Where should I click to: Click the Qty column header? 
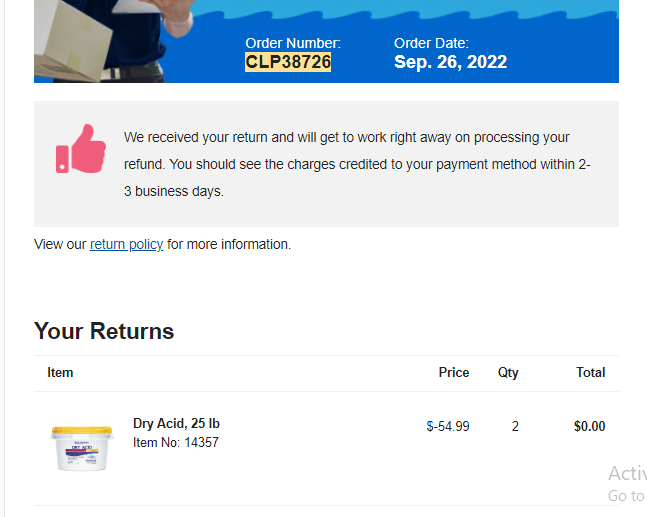point(508,373)
